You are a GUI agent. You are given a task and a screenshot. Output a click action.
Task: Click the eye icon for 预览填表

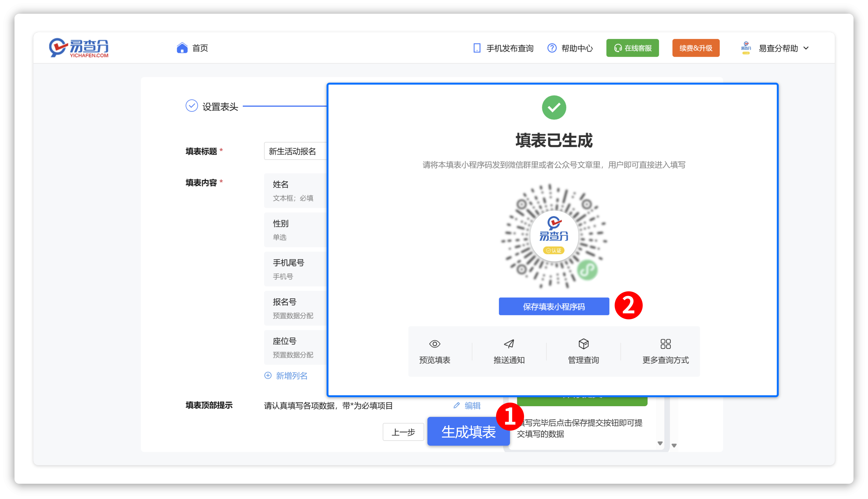point(434,344)
